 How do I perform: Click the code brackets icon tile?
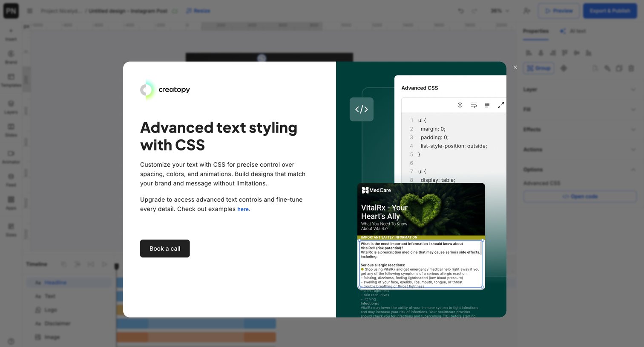click(x=362, y=109)
